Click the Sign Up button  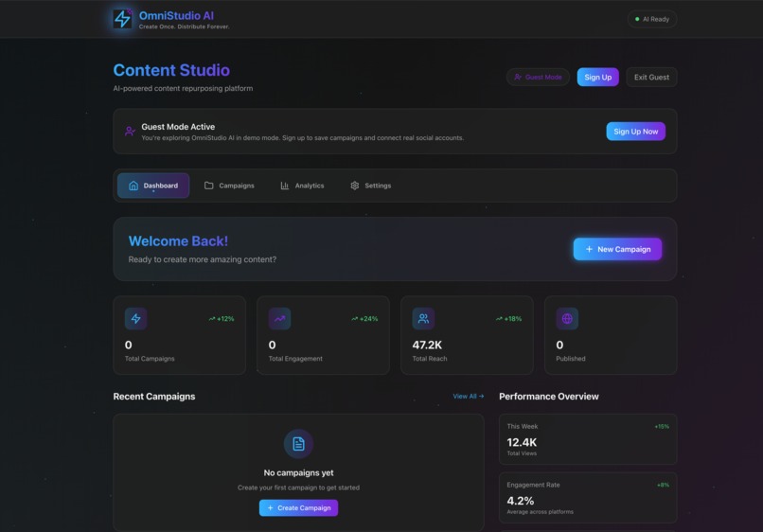point(597,77)
